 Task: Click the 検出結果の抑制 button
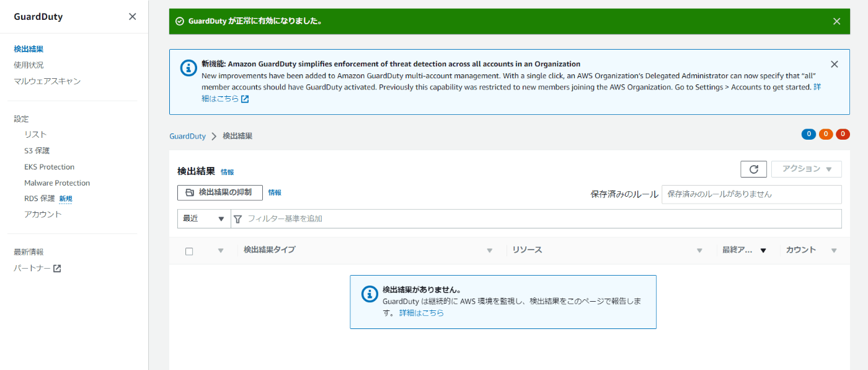coord(219,192)
